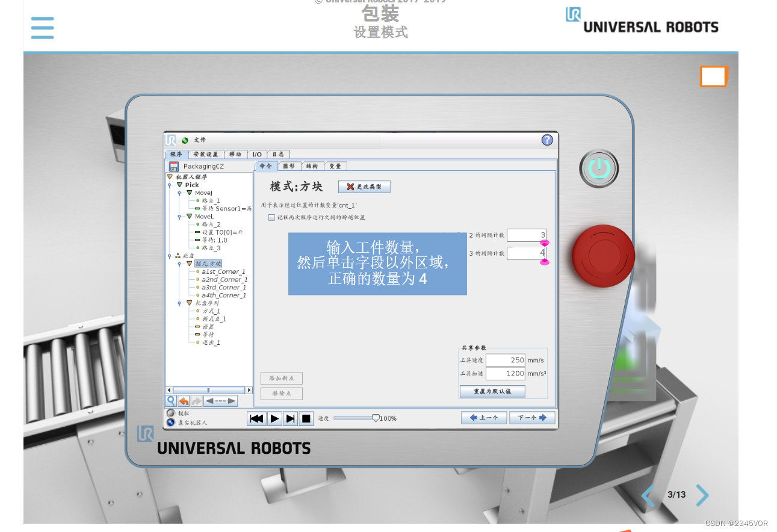The height and width of the screenshot is (532, 777).
Task: Switch to the I/O tab
Action: [257, 154]
